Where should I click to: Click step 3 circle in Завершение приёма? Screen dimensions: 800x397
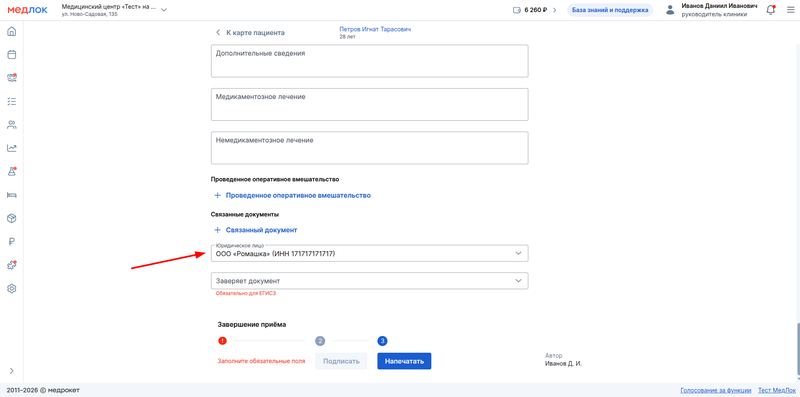(x=383, y=341)
